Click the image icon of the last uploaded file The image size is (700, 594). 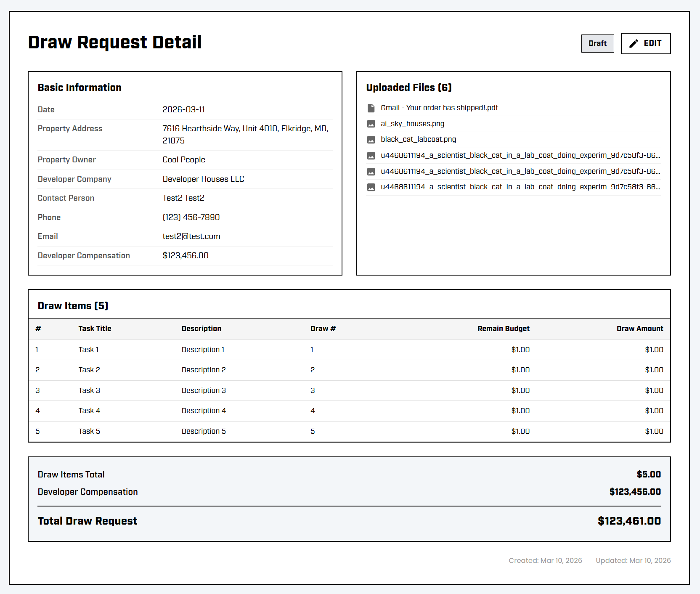pos(371,187)
